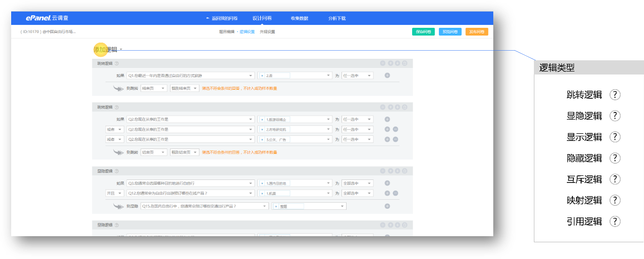Open answer dropdown holding 1.旅游领域企
644x259 pixels.
[x=294, y=119]
